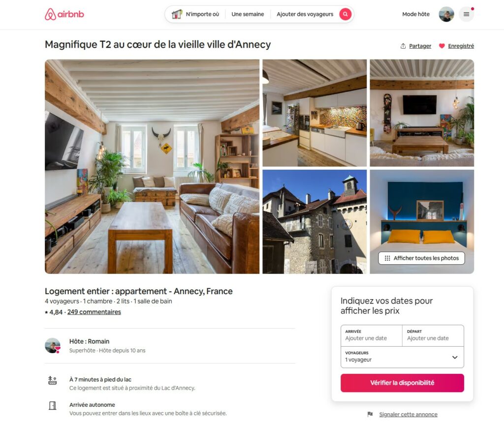Click the Départ date field

pyautogui.click(x=433, y=335)
